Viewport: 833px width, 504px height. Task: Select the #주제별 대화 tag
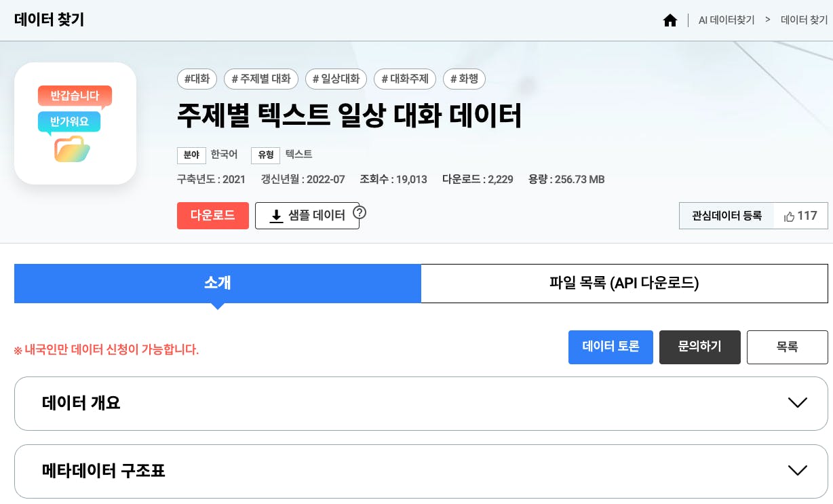(x=261, y=79)
